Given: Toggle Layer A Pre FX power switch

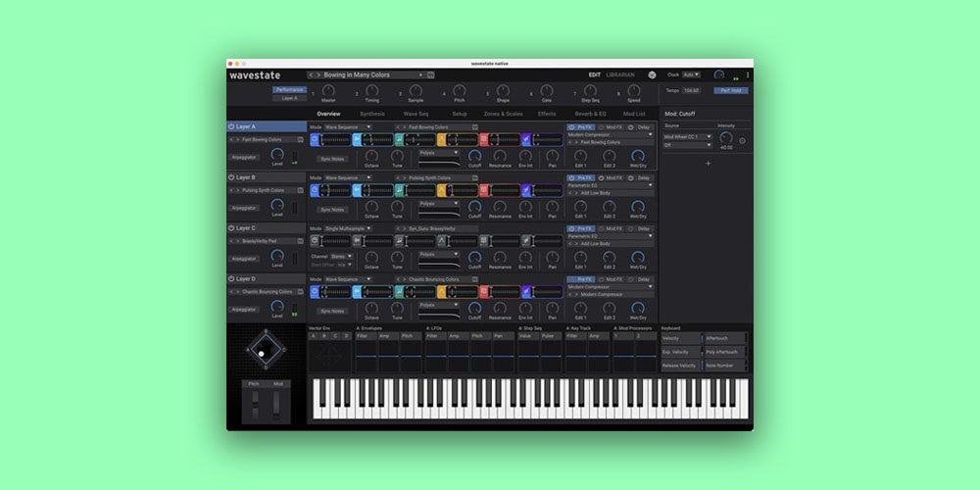Looking at the screenshot, I should [x=571, y=126].
